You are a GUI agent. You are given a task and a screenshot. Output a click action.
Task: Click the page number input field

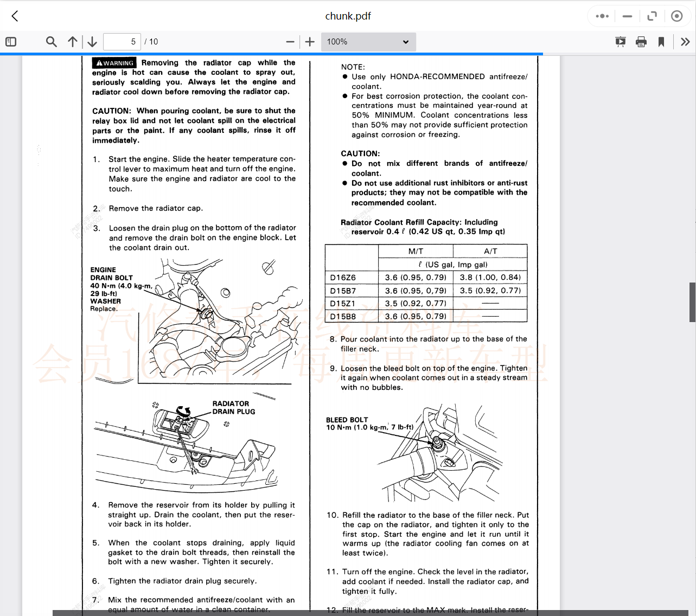[122, 42]
